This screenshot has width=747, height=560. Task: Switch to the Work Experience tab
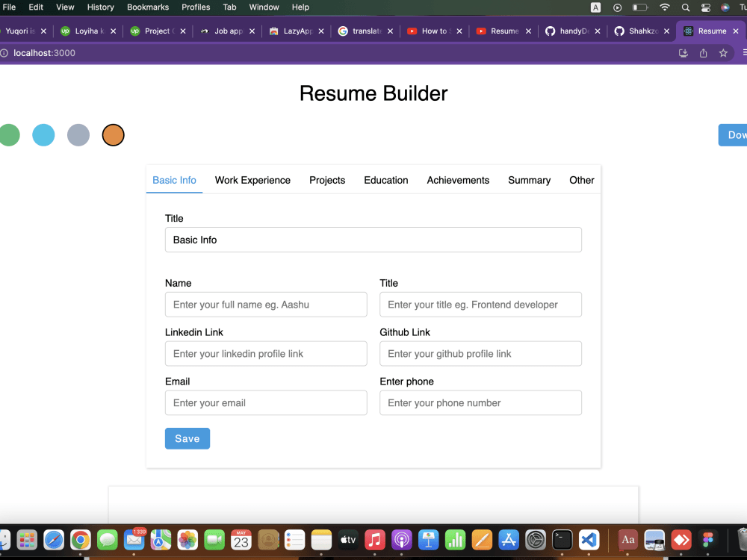tap(252, 180)
